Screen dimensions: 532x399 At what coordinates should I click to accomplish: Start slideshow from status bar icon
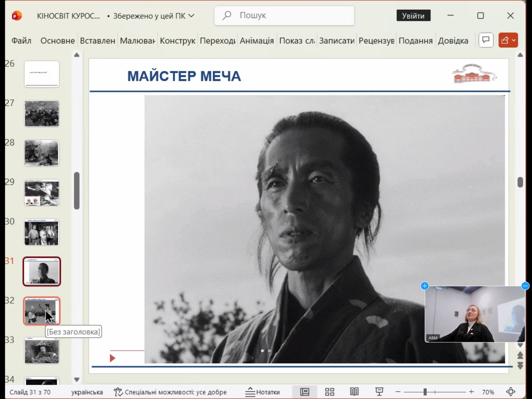(379, 392)
